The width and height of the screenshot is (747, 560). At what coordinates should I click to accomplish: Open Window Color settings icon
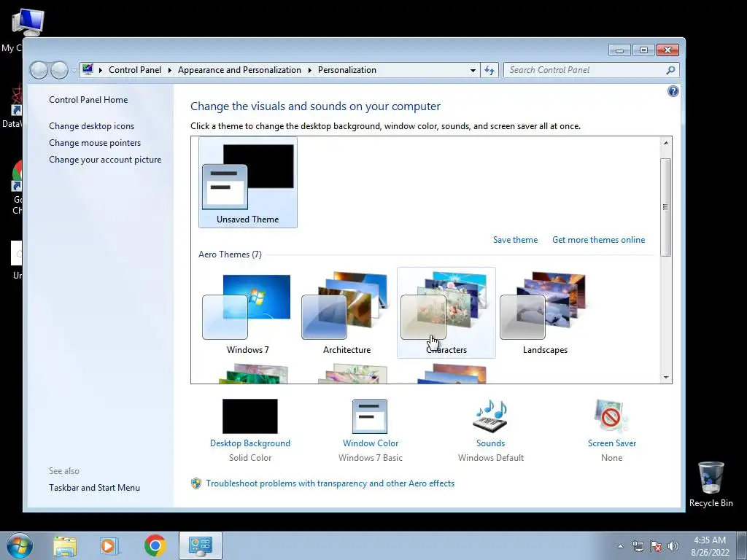370,416
